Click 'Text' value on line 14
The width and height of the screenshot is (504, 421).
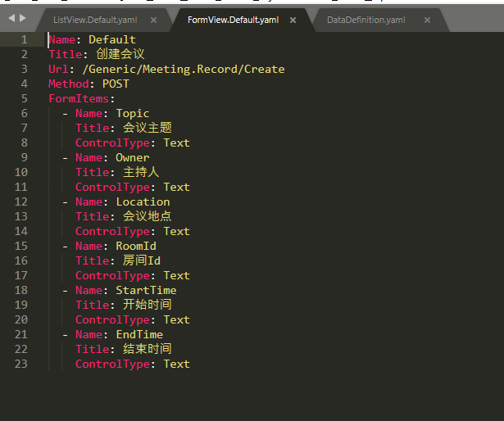tap(176, 231)
